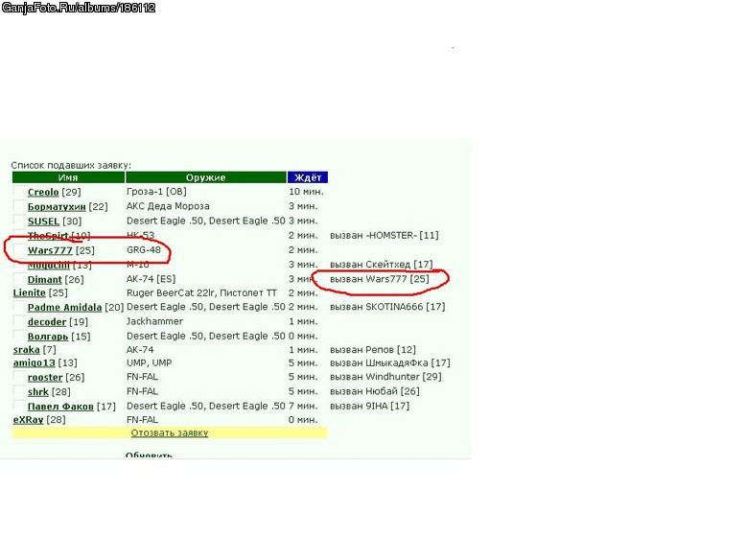
Task: Click the Ждёт column header
Action: coord(308,177)
